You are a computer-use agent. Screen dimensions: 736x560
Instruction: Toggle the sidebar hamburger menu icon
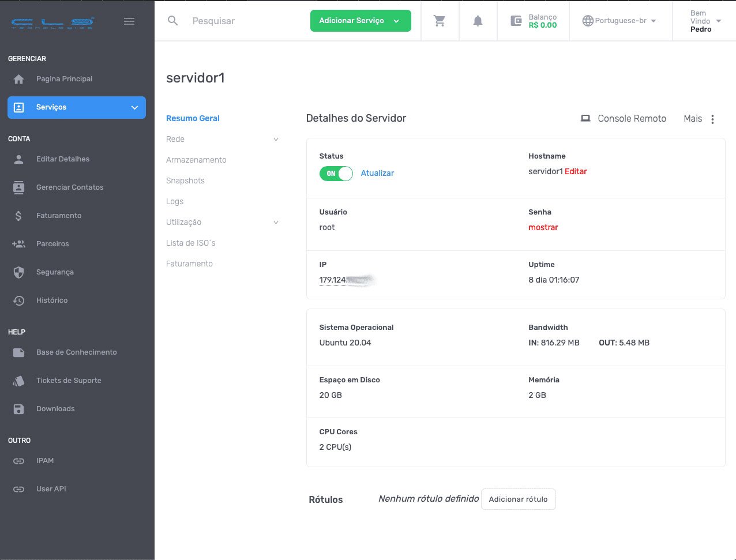(129, 21)
